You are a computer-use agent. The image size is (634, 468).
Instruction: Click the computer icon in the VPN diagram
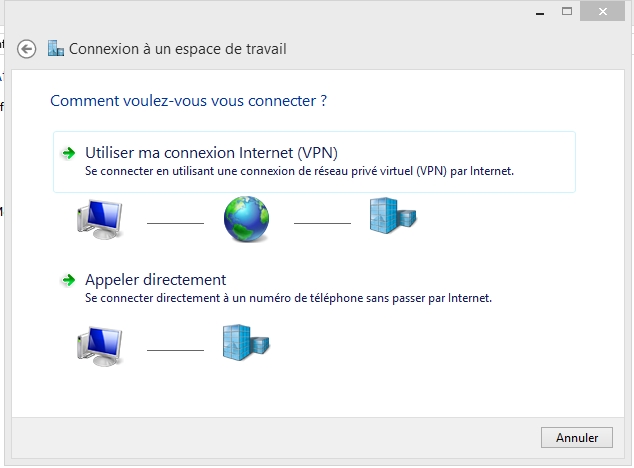[x=100, y=219]
